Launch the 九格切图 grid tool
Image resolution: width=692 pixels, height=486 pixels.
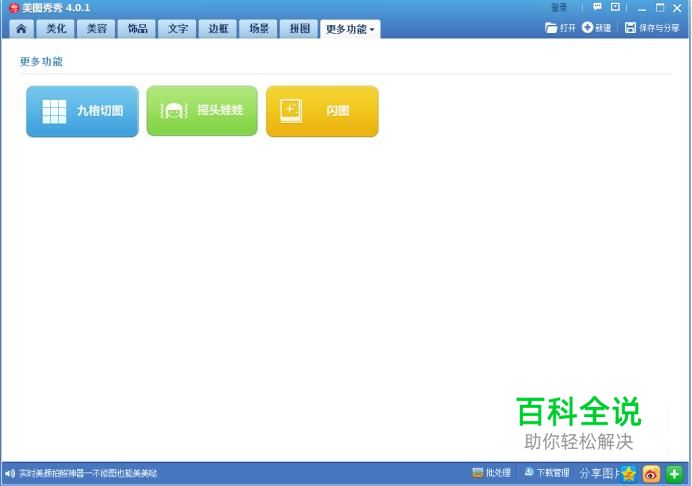82,111
